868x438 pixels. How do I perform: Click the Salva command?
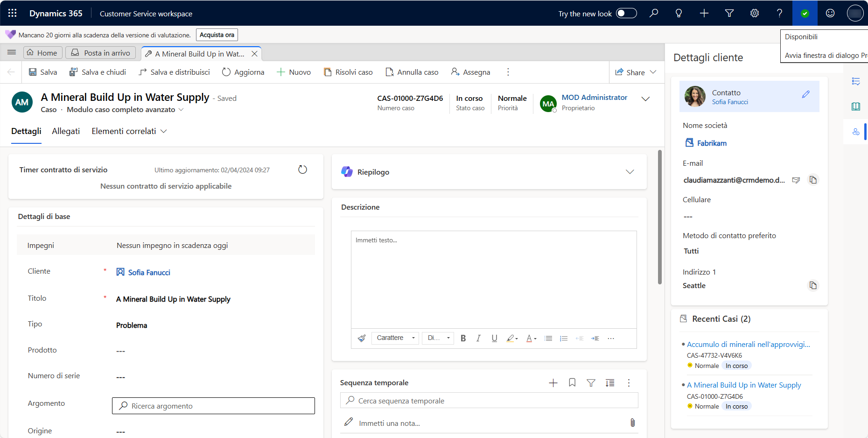pos(43,72)
